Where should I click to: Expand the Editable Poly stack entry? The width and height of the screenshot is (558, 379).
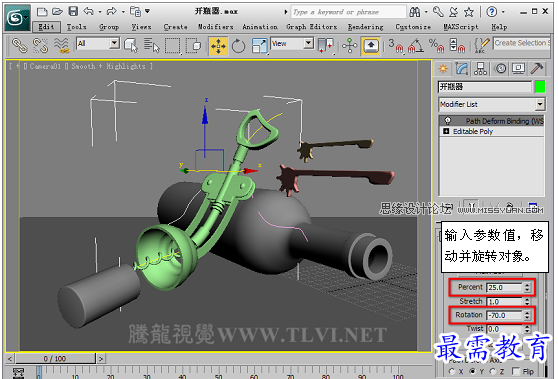(x=446, y=131)
